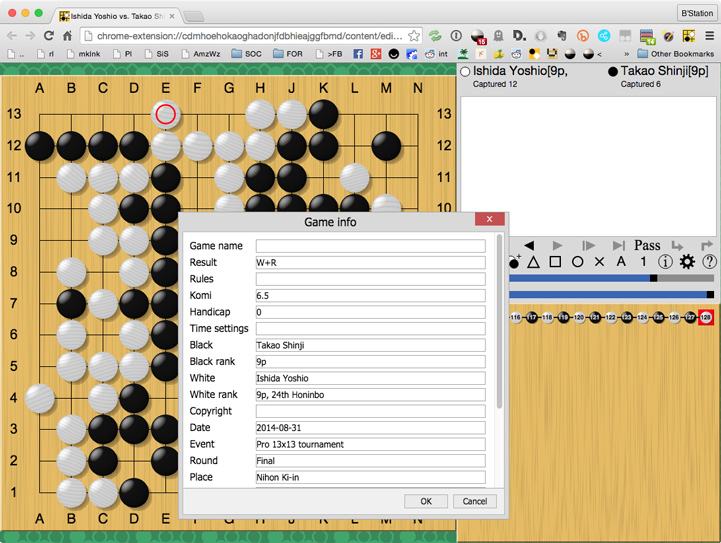Choose the number 1 label tool
The height and width of the screenshot is (543, 721).
[643, 262]
